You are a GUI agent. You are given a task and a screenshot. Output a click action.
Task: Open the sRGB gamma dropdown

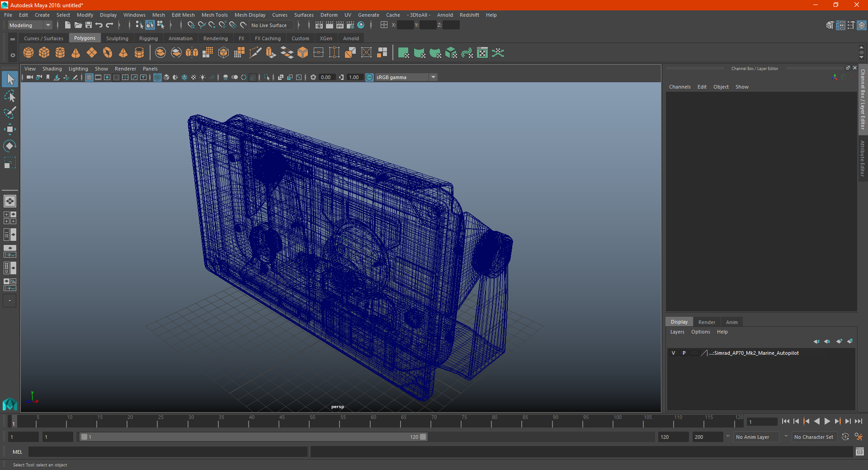(406, 77)
